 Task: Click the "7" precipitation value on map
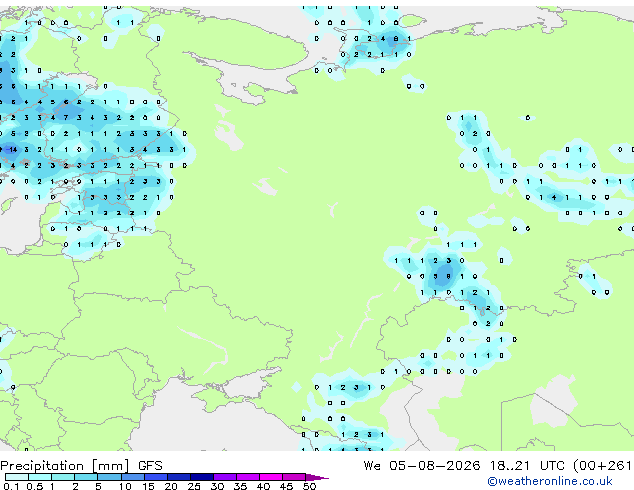pyautogui.click(x=66, y=118)
